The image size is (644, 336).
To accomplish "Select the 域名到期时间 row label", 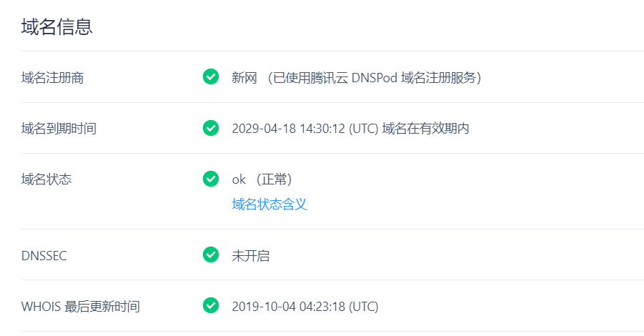I will pyautogui.click(x=59, y=129).
